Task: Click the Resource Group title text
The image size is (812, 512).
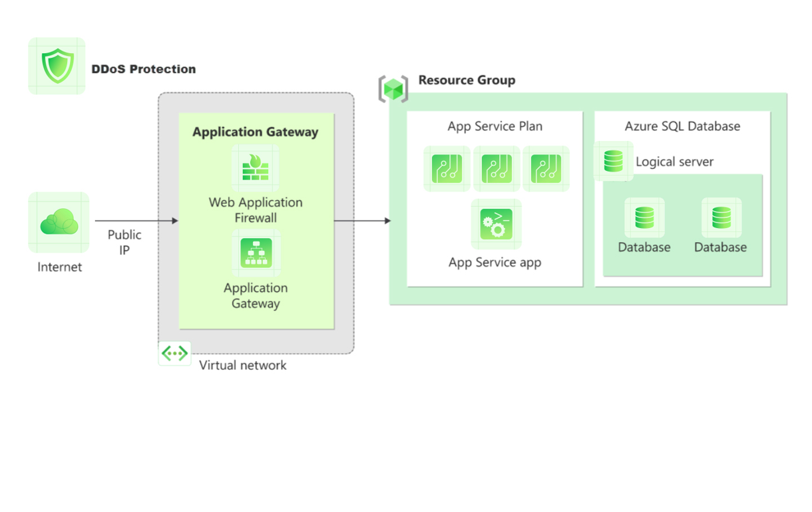Action: pyautogui.click(x=467, y=80)
